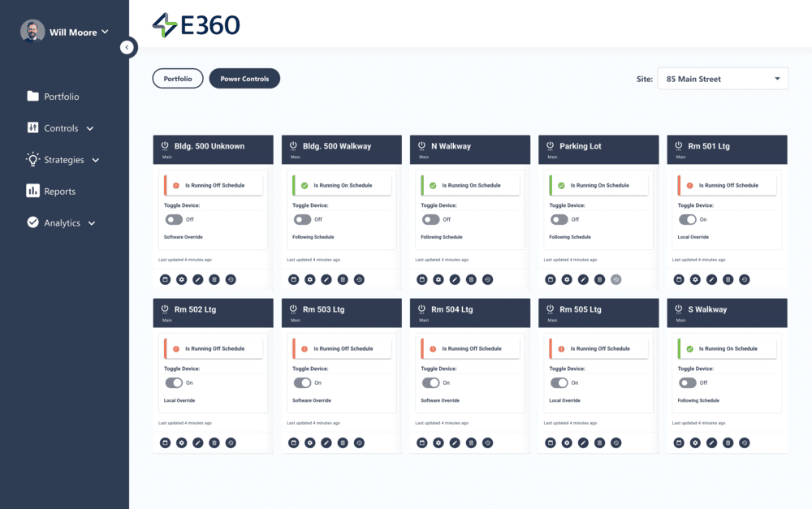This screenshot has height=509, width=812.
Task: Click the Portfolio button
Action: 177,78
